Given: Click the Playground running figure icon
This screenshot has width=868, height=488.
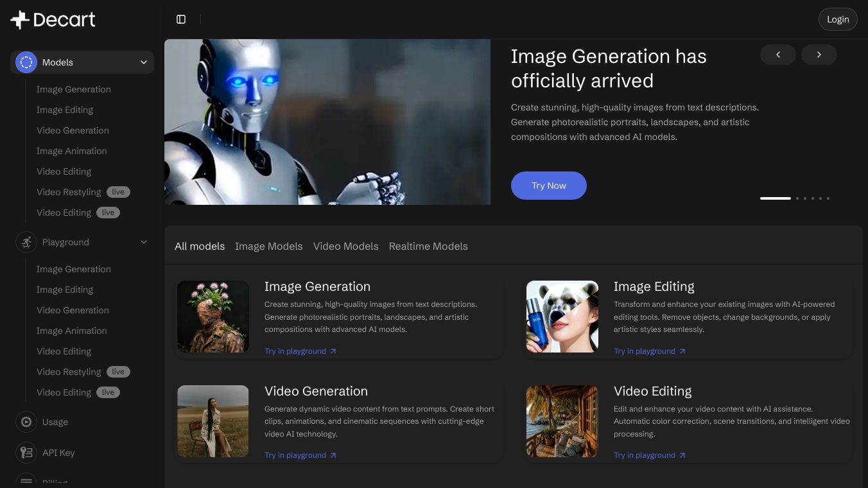Looking at the screenshot, I should pos(26,242).
